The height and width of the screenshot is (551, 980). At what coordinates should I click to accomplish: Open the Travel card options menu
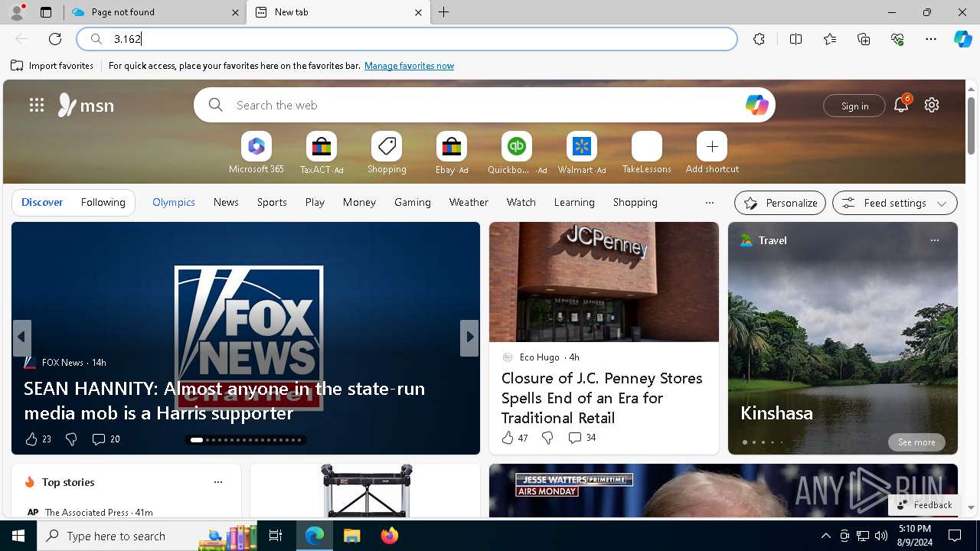click(x=934, y=240)
